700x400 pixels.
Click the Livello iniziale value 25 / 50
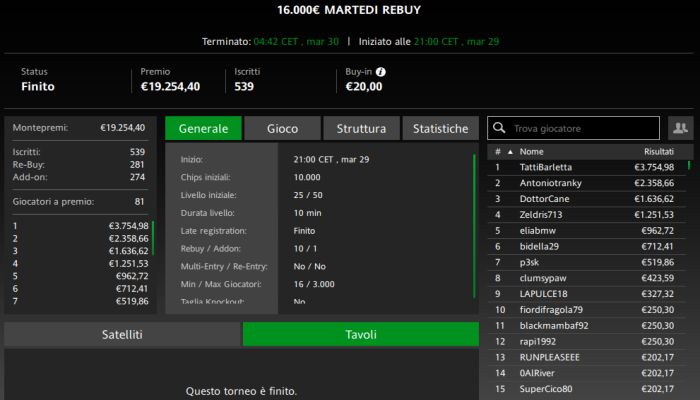point(308,196)
